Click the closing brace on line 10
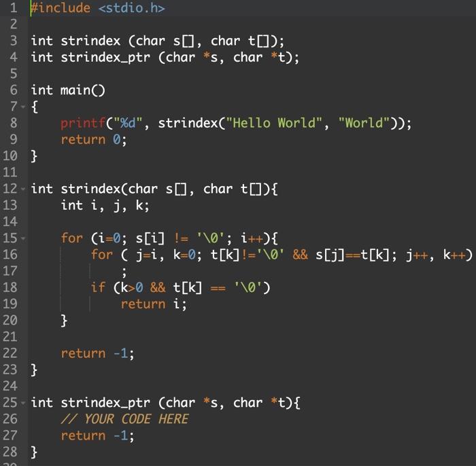 click(x=34, y=156)
